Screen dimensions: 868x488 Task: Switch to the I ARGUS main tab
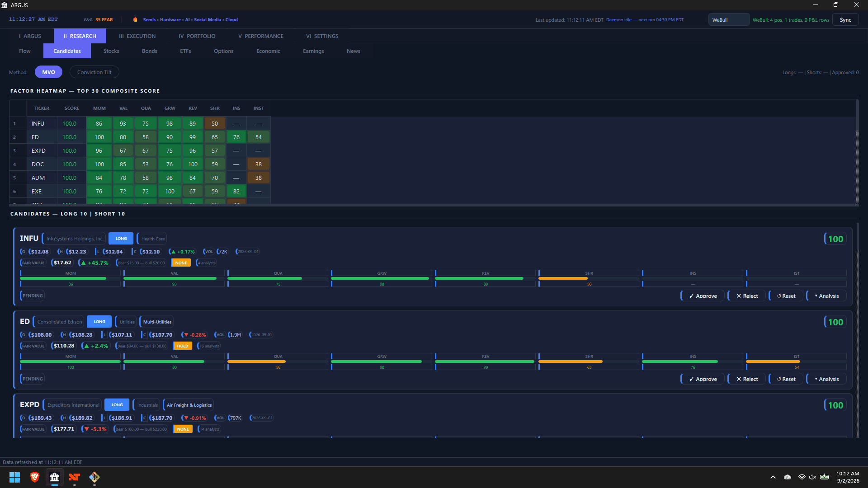(30, 36)
